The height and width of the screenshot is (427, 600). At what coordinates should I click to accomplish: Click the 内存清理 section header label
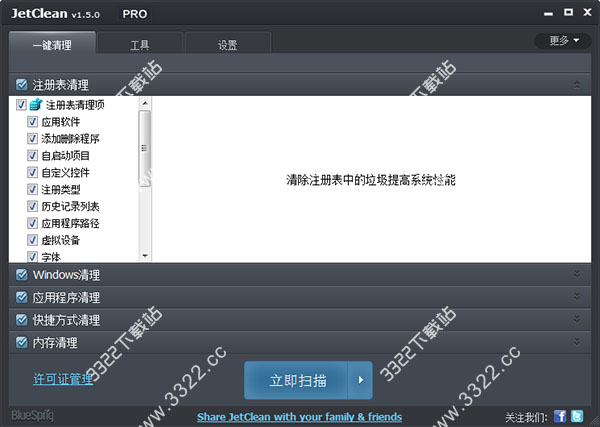[x=55, y=342]
